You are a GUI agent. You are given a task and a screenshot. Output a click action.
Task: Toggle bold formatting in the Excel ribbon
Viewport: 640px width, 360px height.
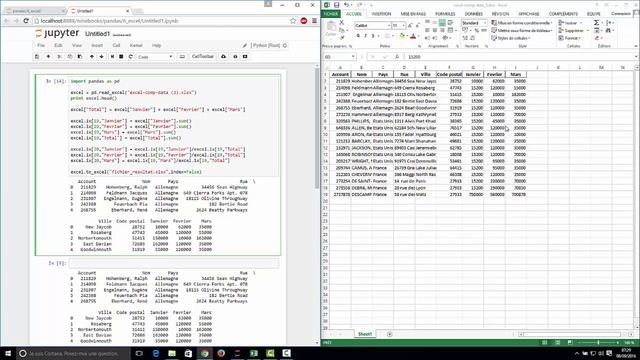click(x=358, y=36)
